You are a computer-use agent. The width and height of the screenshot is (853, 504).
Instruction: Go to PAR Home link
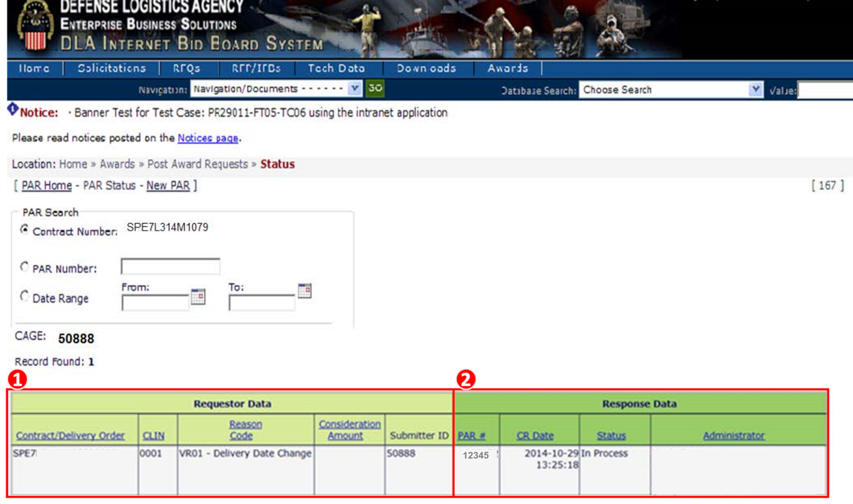point(47,186)
